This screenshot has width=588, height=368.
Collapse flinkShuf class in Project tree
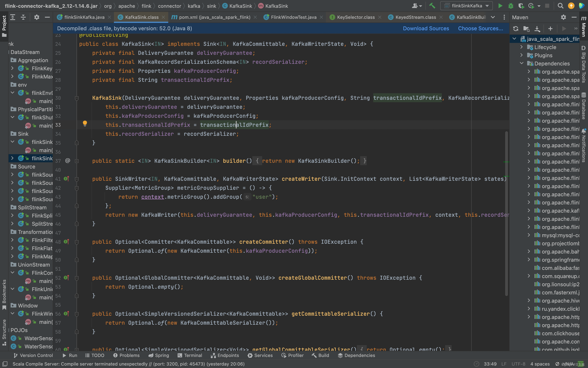pos(12,117)
